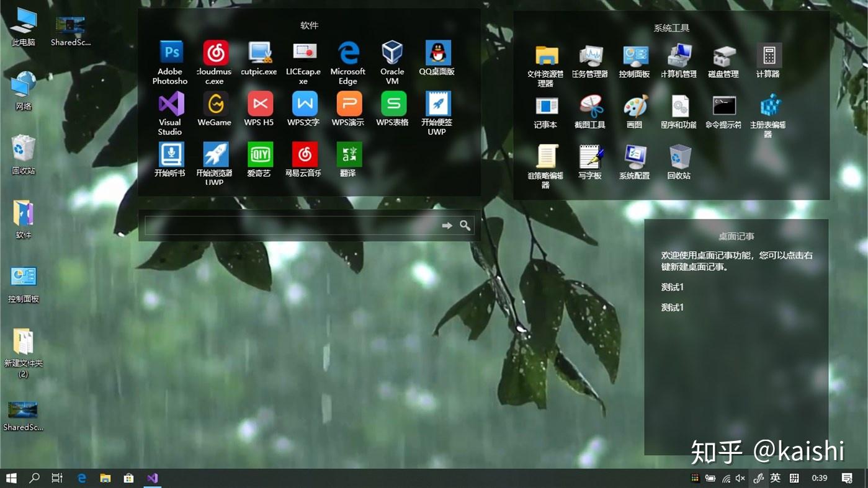
Task: Select the second 测试1 note in 桌面记事
Action: 672,308
